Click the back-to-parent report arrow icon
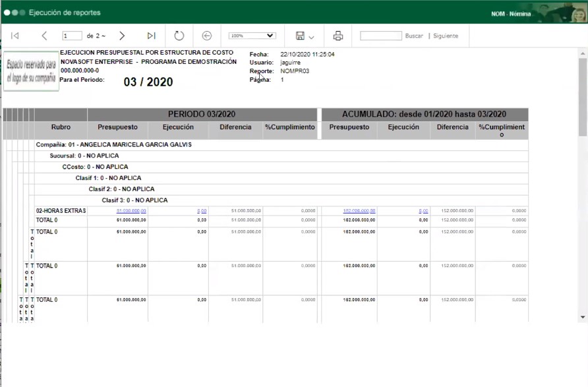 pyautogui.click(x=206, y=36)
